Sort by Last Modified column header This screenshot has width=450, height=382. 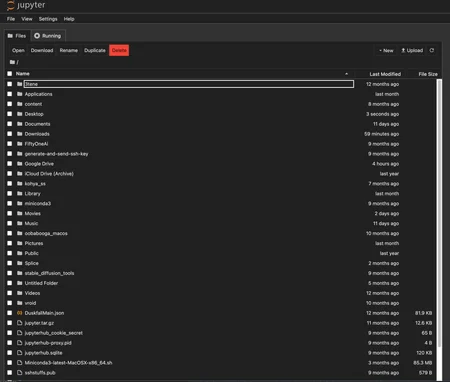pyautogui.click(x=385, y=74)
